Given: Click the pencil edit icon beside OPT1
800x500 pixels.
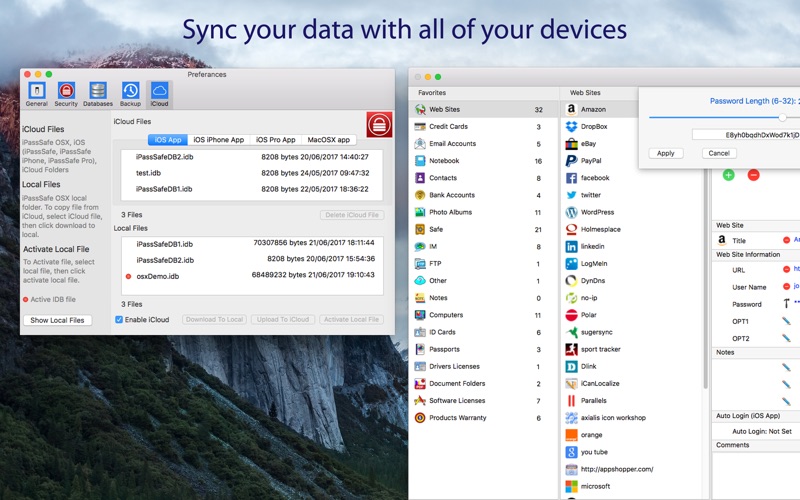Looking at the screenshot, I should (x=786, y=321).
